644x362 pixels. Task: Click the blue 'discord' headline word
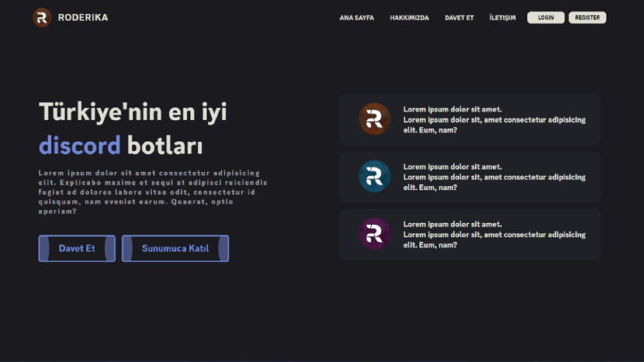coord(80,146)
